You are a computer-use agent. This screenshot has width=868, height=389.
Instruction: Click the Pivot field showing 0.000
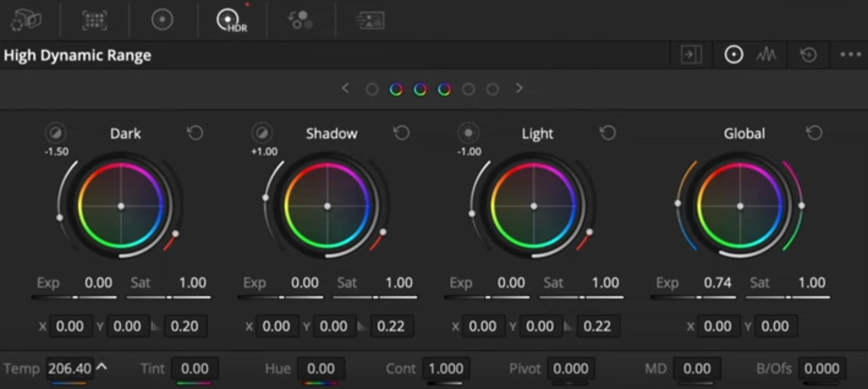(x=571, y=369)
